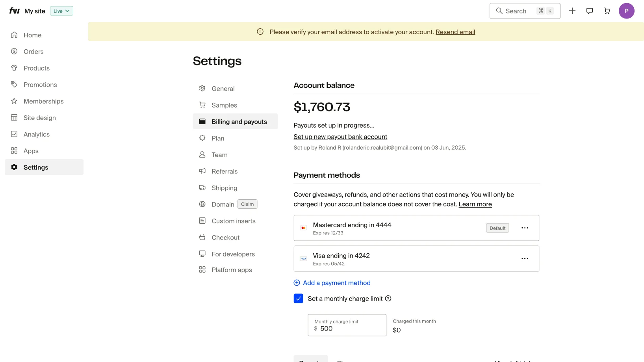Click the Custom inserts icon
This screenshot has width=644, height=362.
point(202,221)
